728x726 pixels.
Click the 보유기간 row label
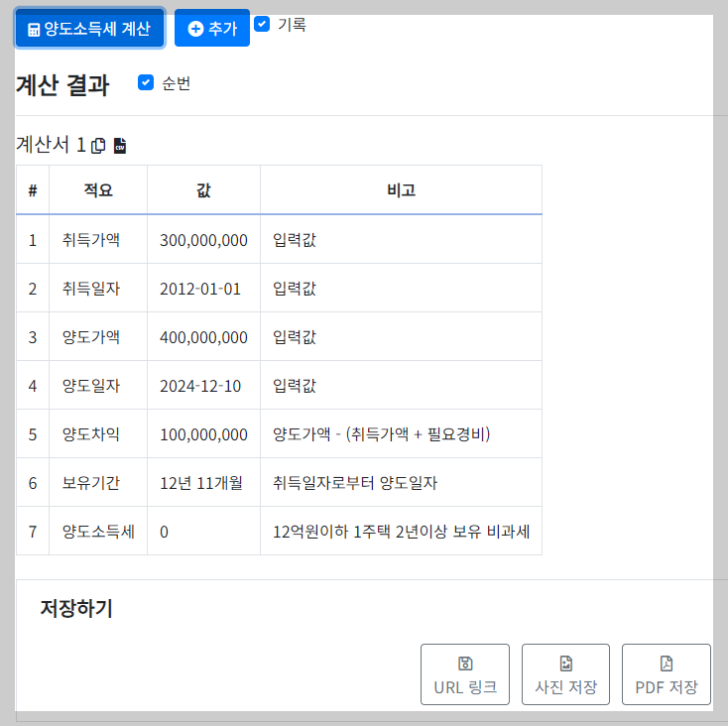tap(91, 483)
